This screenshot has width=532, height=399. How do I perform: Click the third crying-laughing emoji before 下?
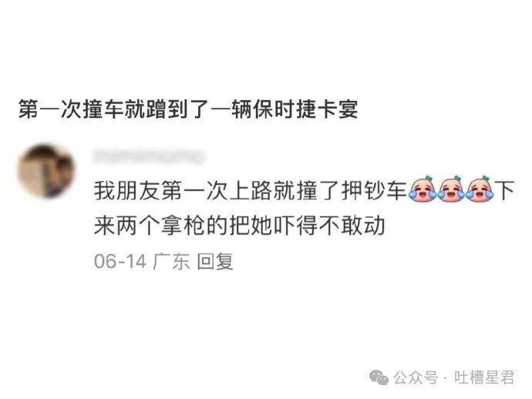(479, 189)
